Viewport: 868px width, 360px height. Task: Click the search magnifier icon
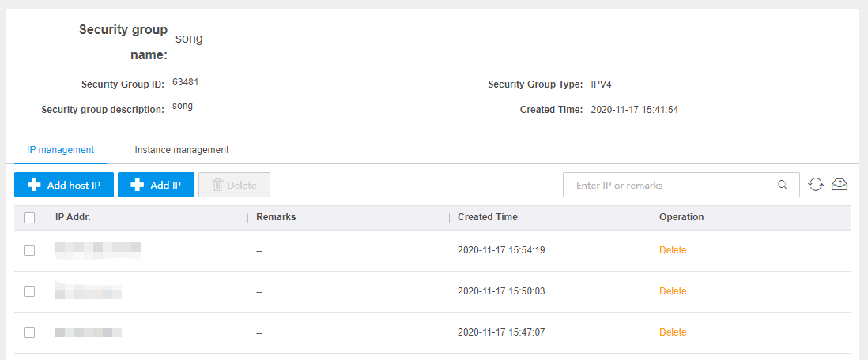pos(782,185)
